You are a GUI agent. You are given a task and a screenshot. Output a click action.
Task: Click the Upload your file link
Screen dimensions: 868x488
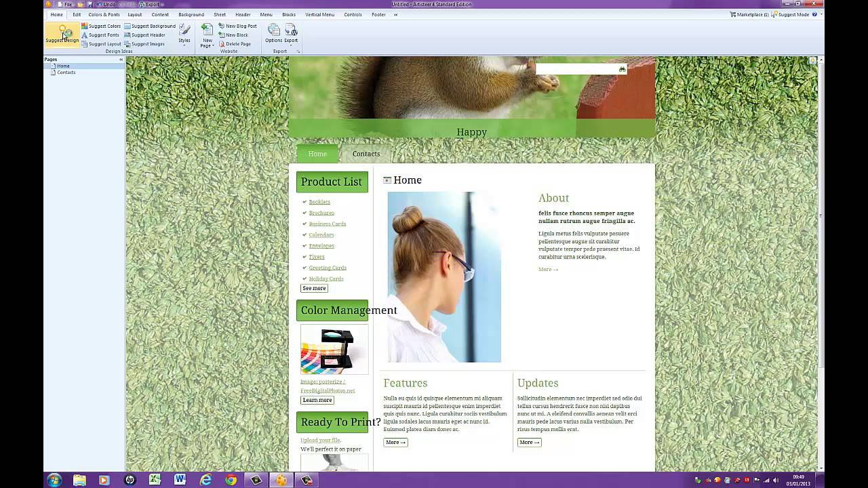pos(320,441)
